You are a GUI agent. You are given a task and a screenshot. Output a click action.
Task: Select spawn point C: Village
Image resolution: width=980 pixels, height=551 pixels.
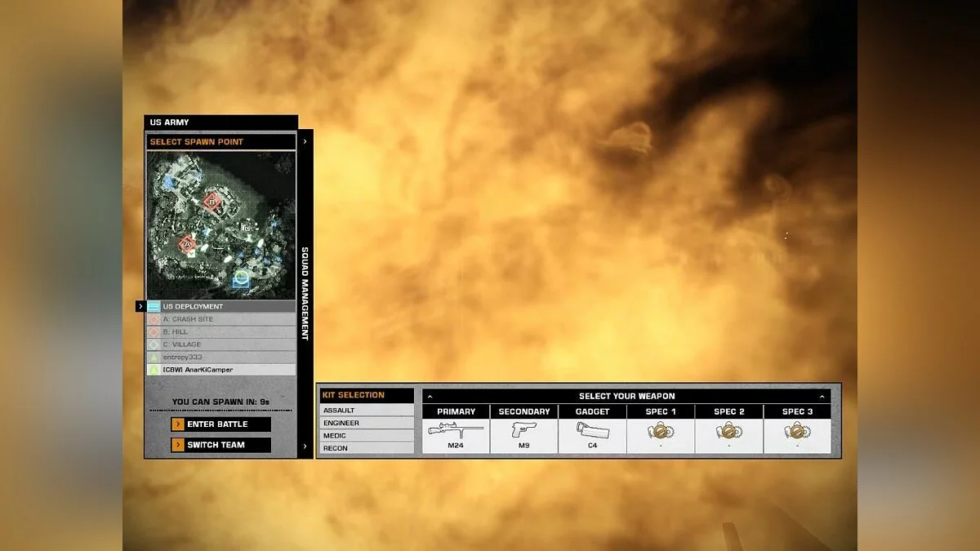221,344
